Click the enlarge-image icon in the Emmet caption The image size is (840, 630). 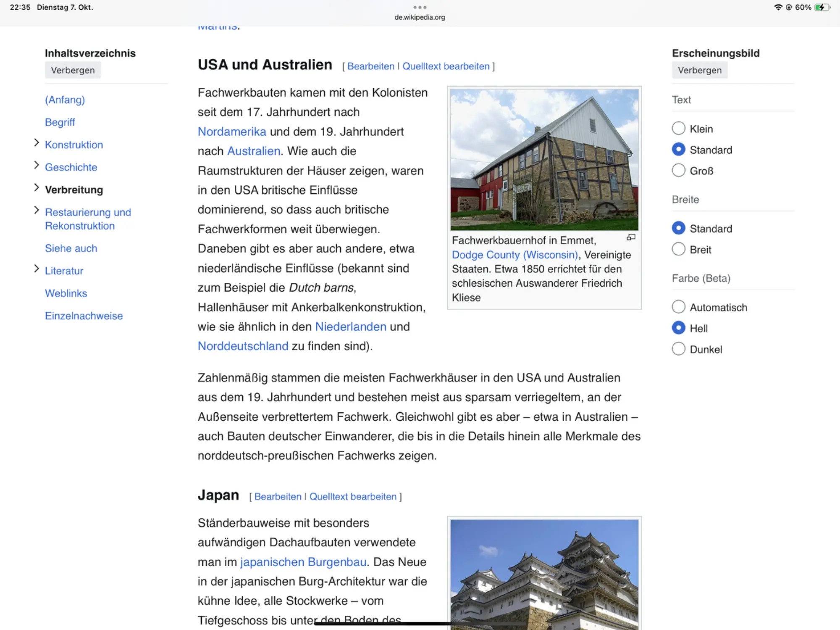click(x=631, y=237)
